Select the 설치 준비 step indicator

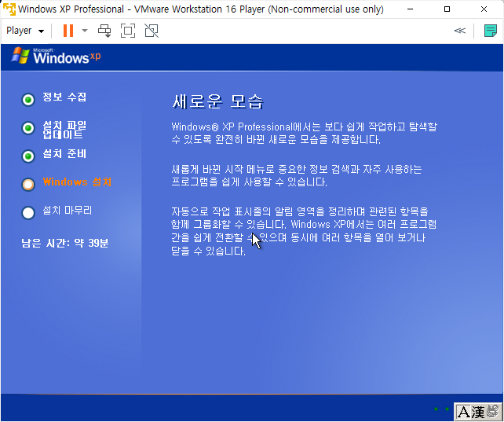coord(28,156)
